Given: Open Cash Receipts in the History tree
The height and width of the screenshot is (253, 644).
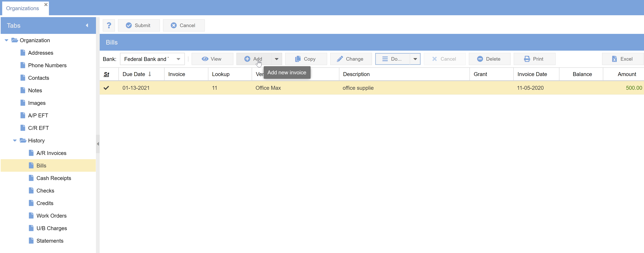Looking at the screenshot, I should click(x=53, y=178).
